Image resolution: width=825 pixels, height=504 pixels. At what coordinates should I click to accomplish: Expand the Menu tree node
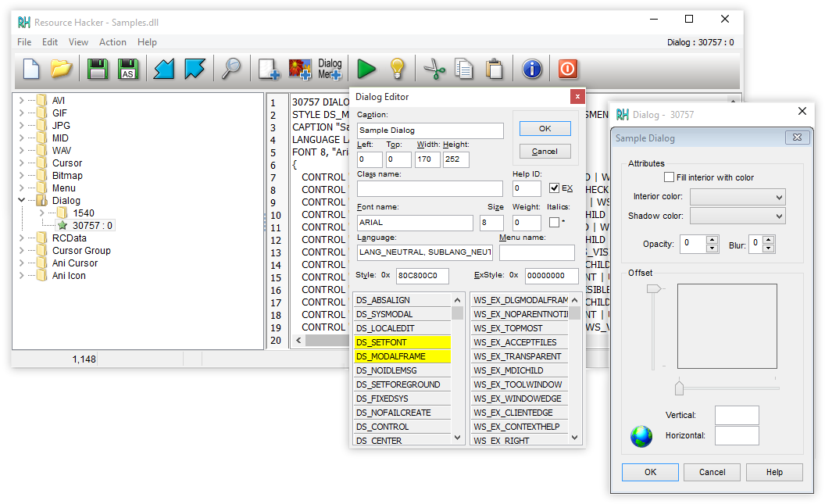pyautogui.click(x=22, y=188)
